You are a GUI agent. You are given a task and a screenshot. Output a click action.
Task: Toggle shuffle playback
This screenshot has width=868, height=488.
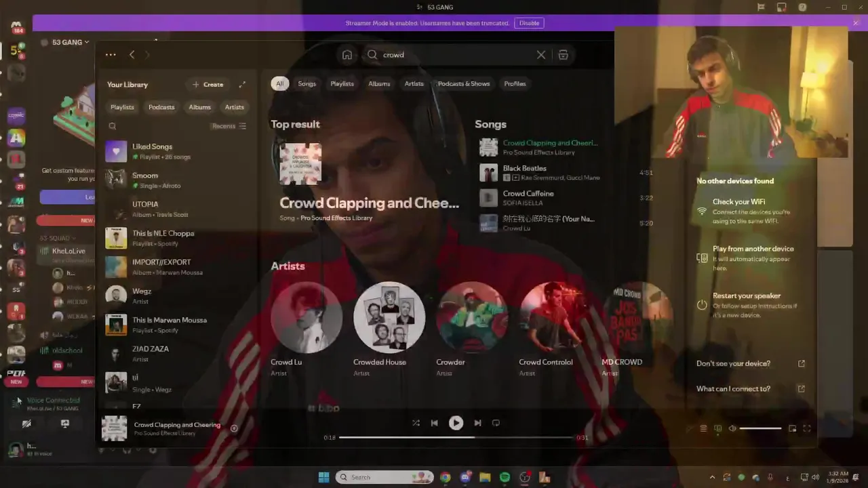coord(416,423)
